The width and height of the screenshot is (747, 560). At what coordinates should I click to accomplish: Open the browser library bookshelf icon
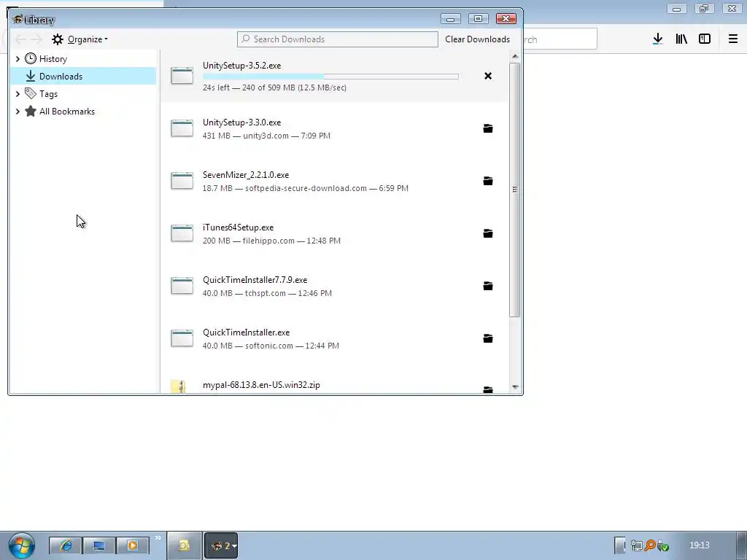(x=681, y=39)
